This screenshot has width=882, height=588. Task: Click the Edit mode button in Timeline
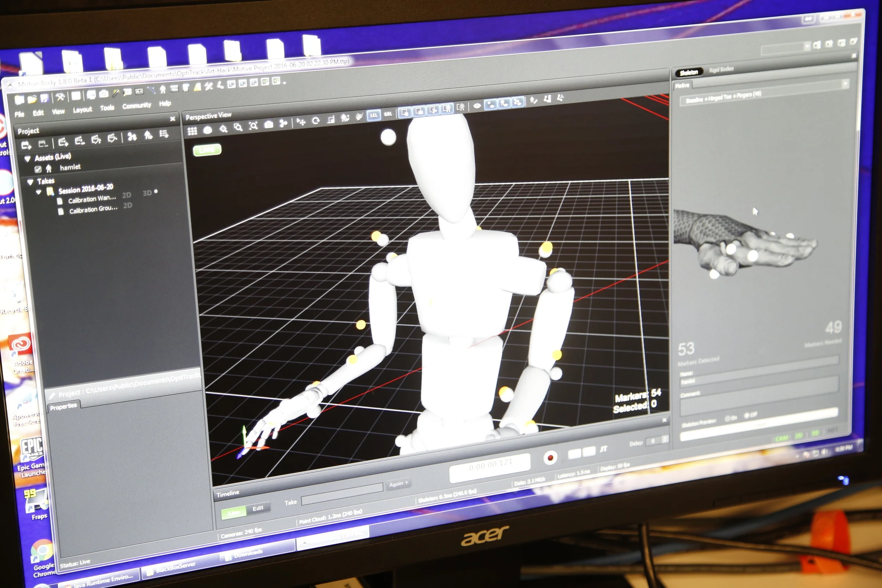(x=258, y=509)
